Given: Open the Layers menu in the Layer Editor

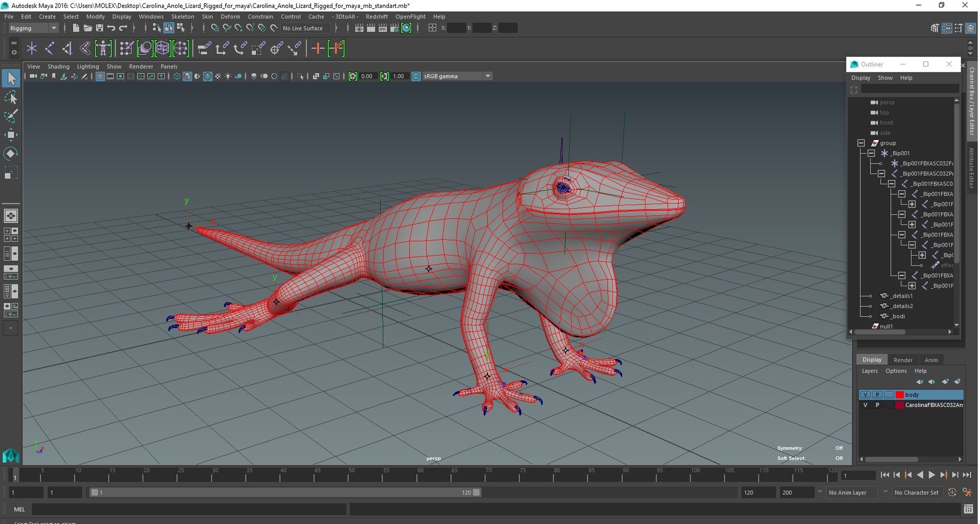Looking at the screenshot, I should tap(870, 371).
